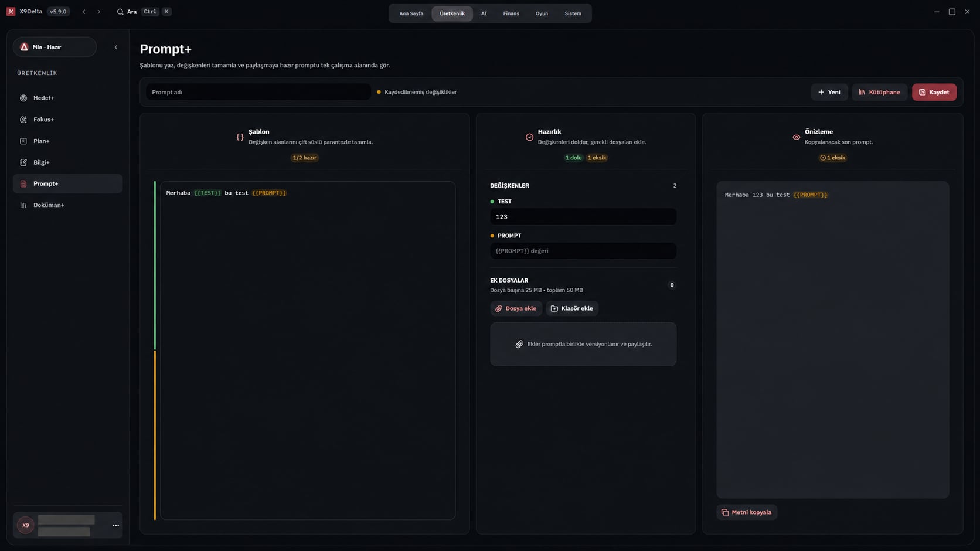Select Prompt+ in the sidebar

tap(67, 183)
